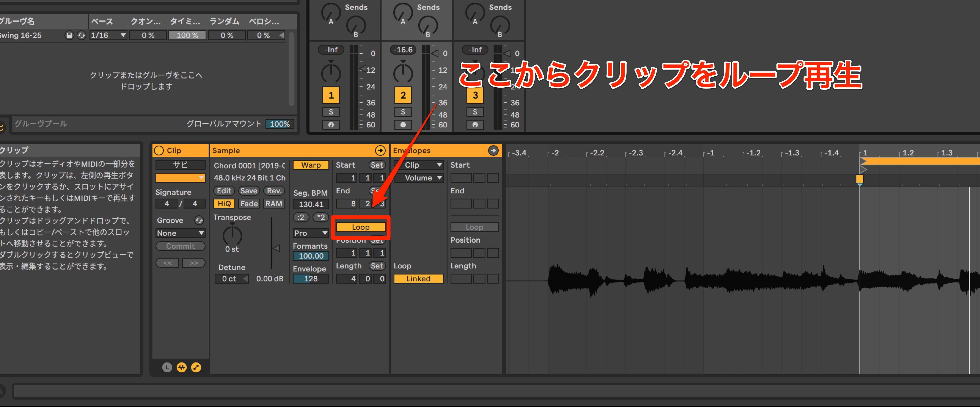Click the orange warp marker at bar 1
980x407 pixels.
pos(859,179)
